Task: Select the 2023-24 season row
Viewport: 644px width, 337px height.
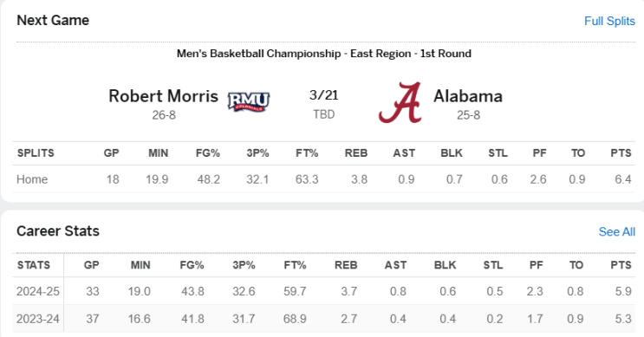Action: [323, 319]
